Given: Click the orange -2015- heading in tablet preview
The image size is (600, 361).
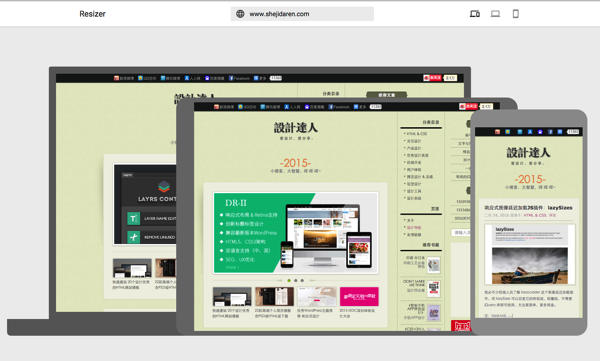Looking at the screenshot, I should point(295,163).
